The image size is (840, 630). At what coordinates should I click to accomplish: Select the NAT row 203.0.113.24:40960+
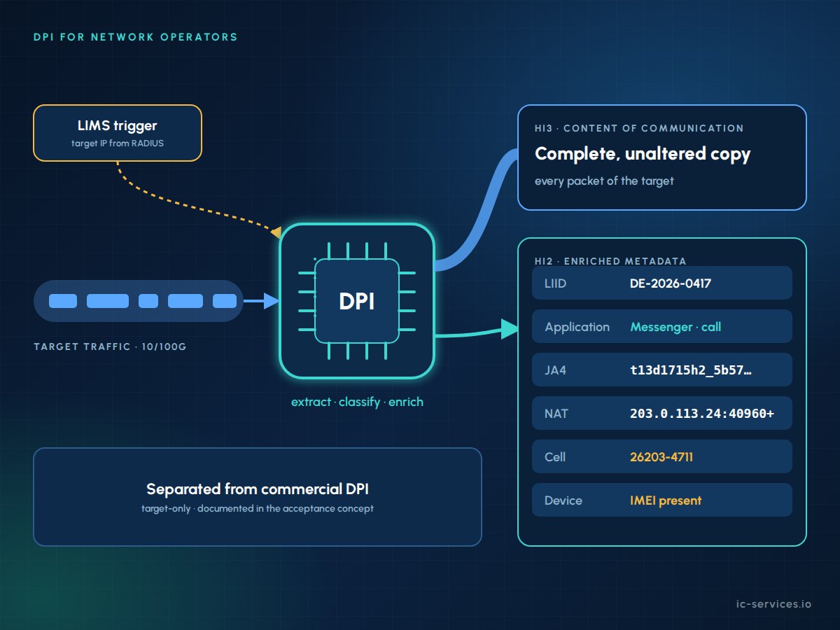tap(662, 413)
